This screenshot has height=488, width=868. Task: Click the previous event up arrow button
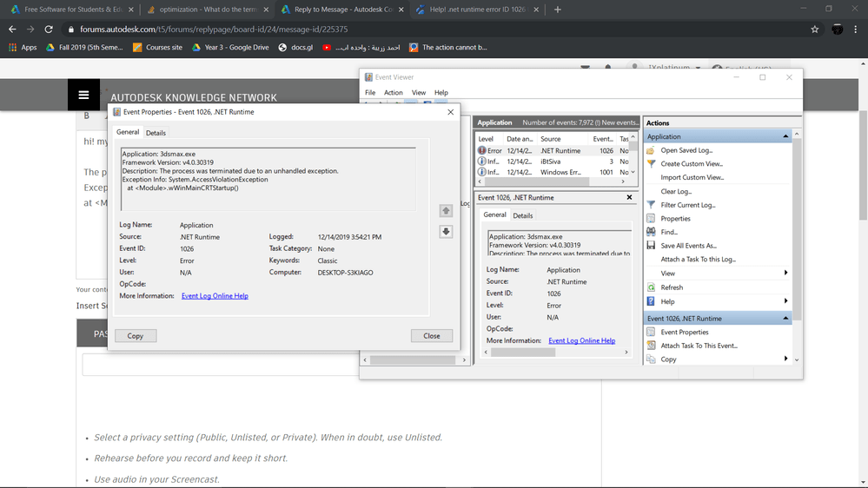(x=446, y=211)
